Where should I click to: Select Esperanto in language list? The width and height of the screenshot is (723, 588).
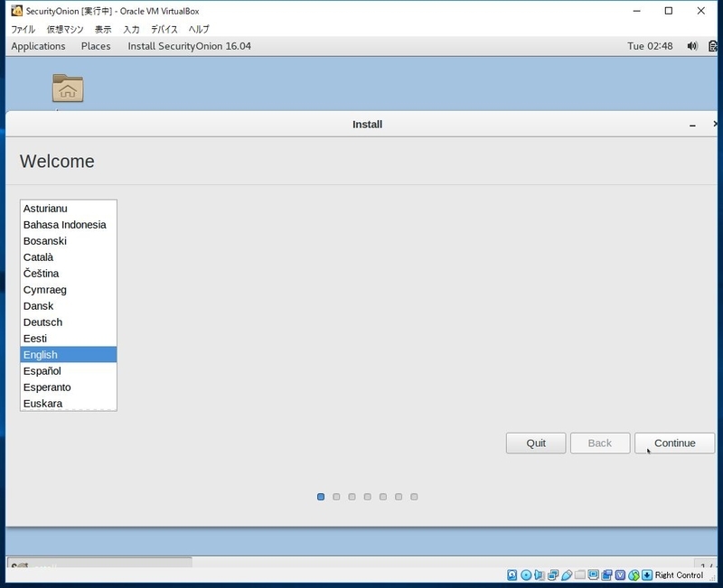[x=69, y=387]
